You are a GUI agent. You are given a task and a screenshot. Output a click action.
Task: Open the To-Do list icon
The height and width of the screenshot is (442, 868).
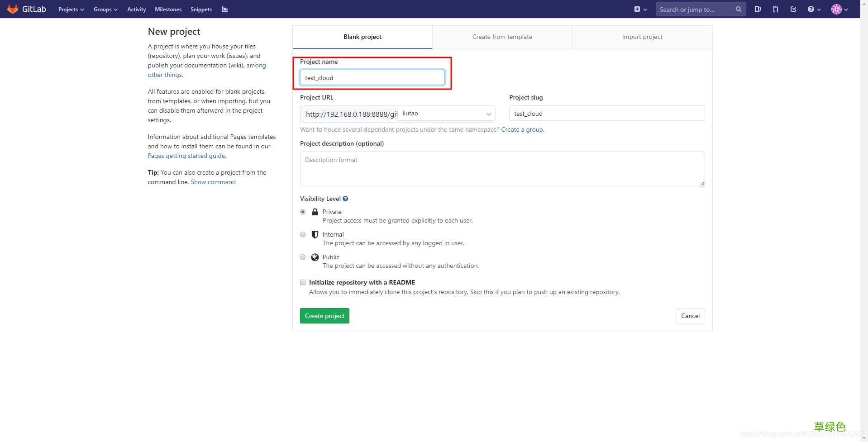[x=793, y=9]
